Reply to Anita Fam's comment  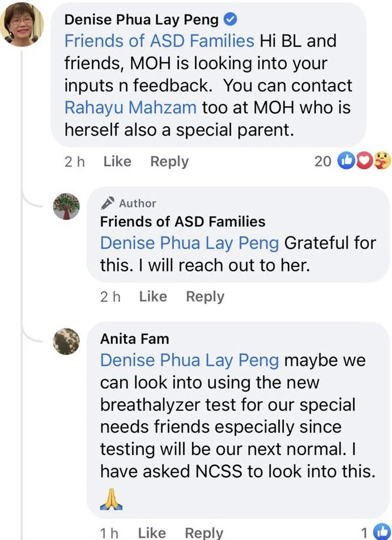point(204,532)
